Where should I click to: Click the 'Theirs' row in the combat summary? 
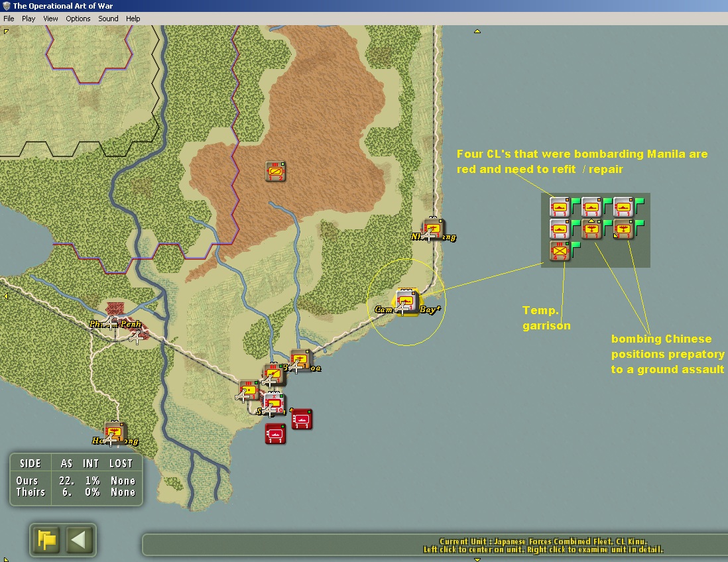click(x=76, y=492)
